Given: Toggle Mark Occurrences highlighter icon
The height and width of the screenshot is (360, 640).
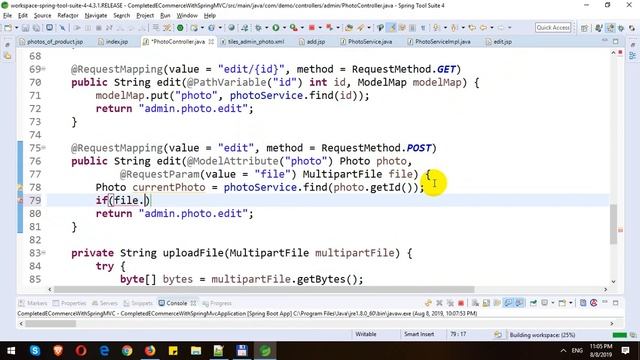Looking at the screenshot, I should tap(392, 28).
